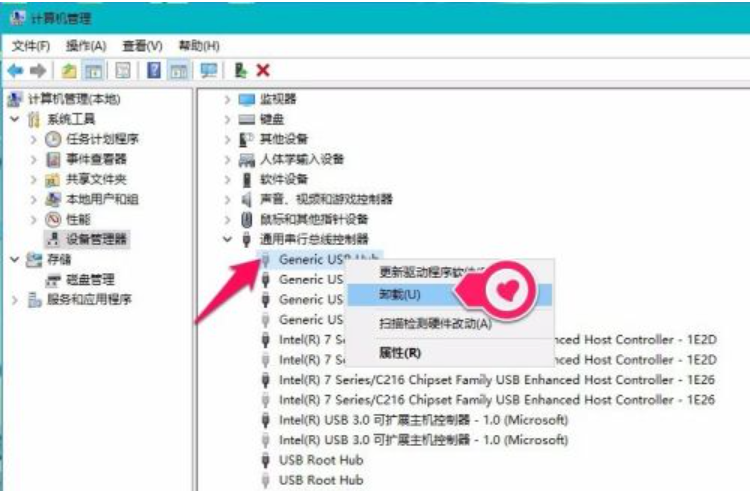Collapse the 系统工具 tree node
The image size is (754, 491).
(x=15, y=119)
